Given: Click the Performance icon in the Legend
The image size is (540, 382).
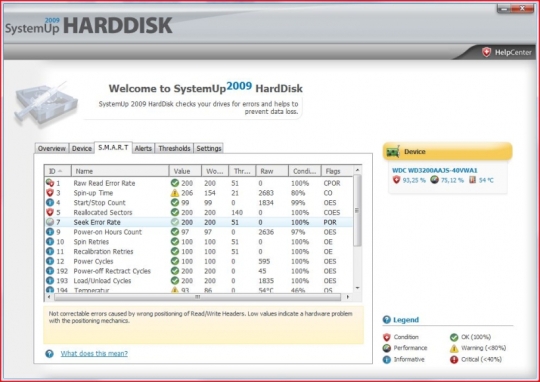Looking at the screenshot, I should click(x=386, y=348).
